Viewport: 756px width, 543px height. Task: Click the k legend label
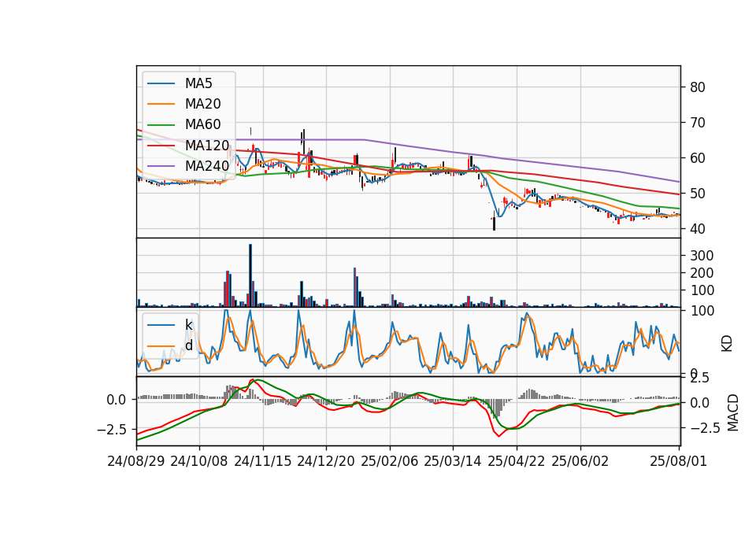[188, 325]
